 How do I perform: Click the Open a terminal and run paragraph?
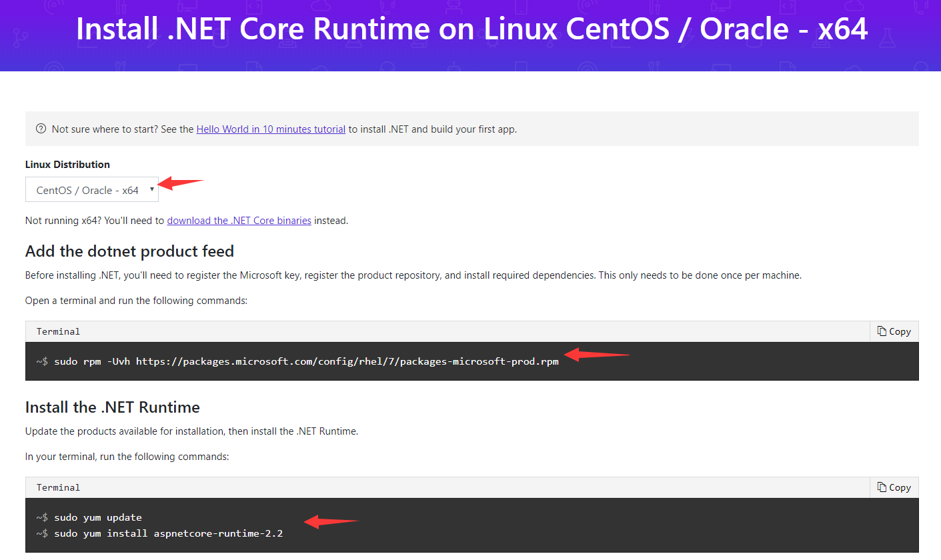pos(136,301)
